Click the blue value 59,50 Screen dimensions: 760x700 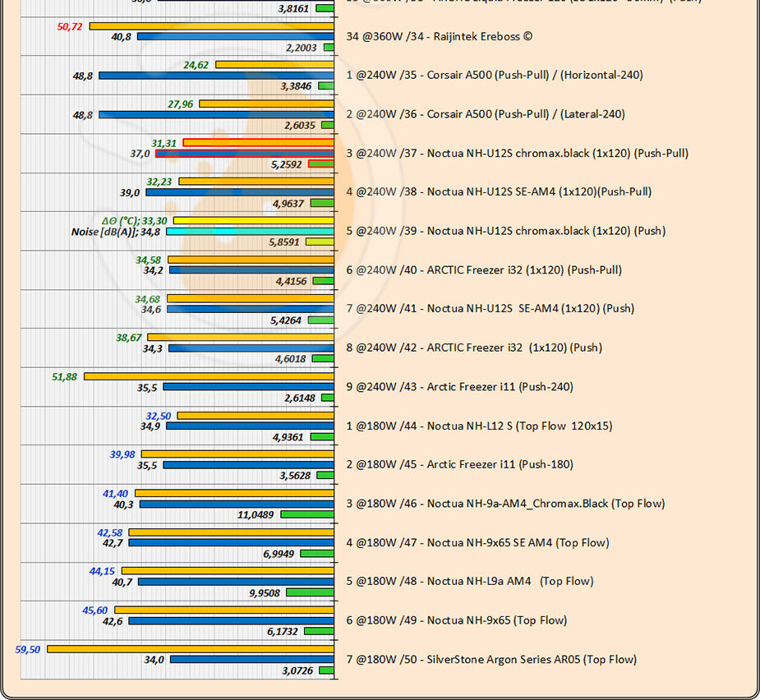[28, 649]
